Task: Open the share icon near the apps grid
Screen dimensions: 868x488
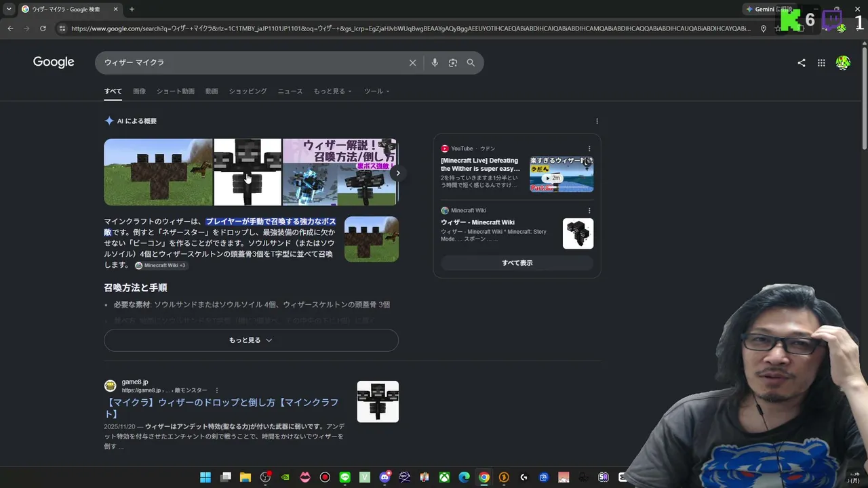Action: [x=802, y=62]
